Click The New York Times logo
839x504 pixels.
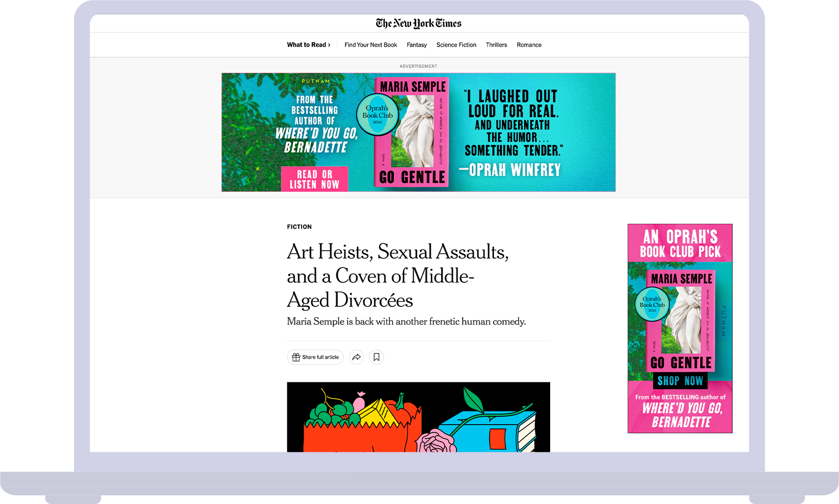[x=419, y=23]
